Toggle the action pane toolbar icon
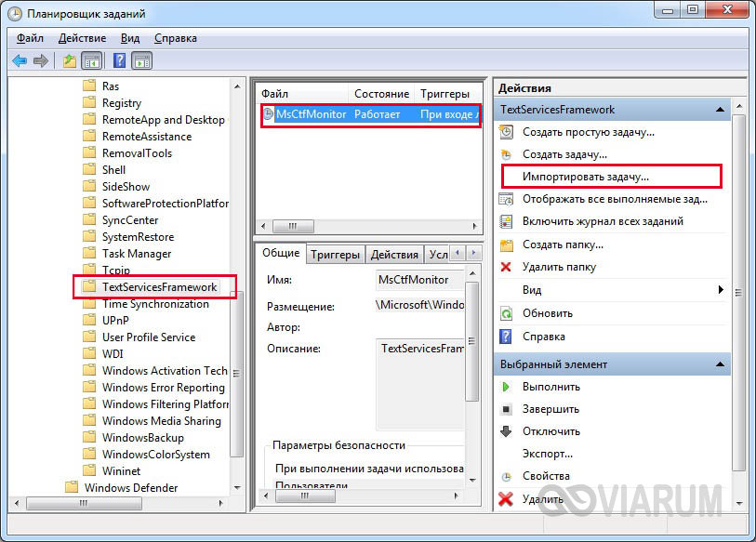The width and height of the screenshot is (756, 542). point(142,60)
